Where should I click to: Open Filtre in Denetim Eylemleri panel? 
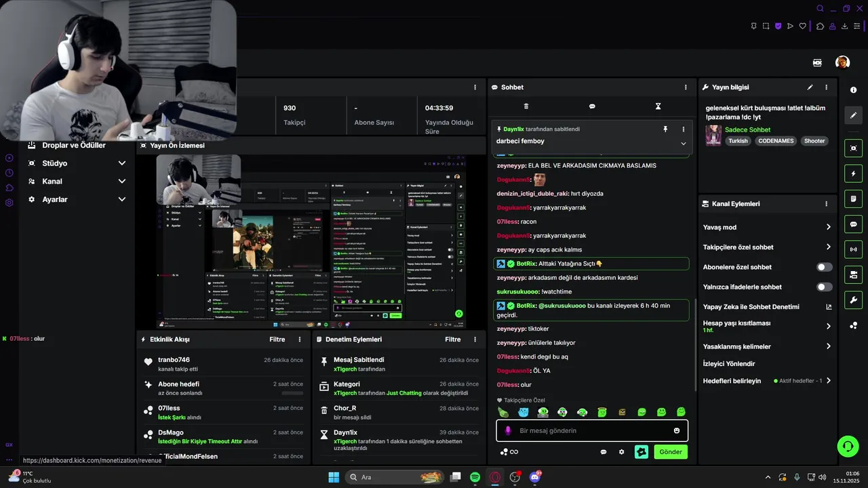tap(452, 340)
